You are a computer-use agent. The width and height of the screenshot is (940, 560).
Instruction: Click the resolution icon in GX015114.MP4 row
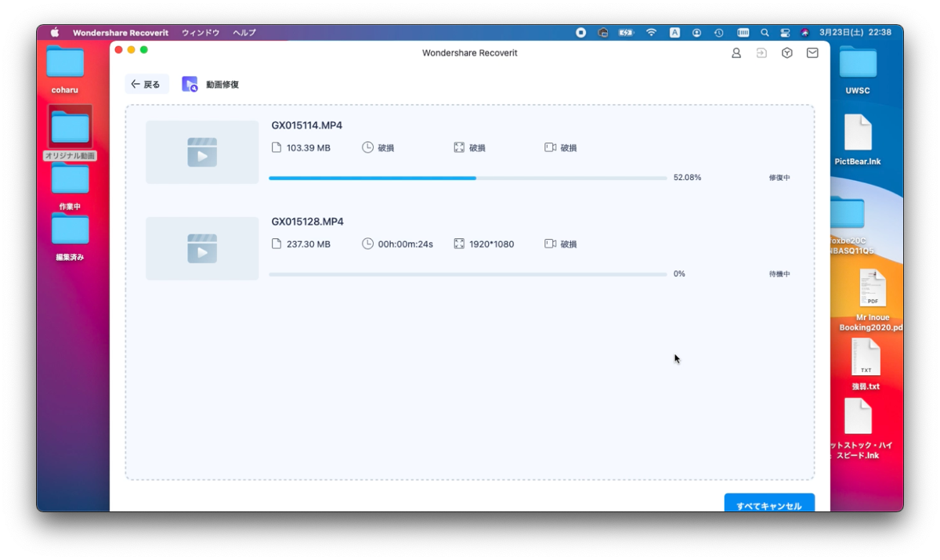tap(459, 147)
